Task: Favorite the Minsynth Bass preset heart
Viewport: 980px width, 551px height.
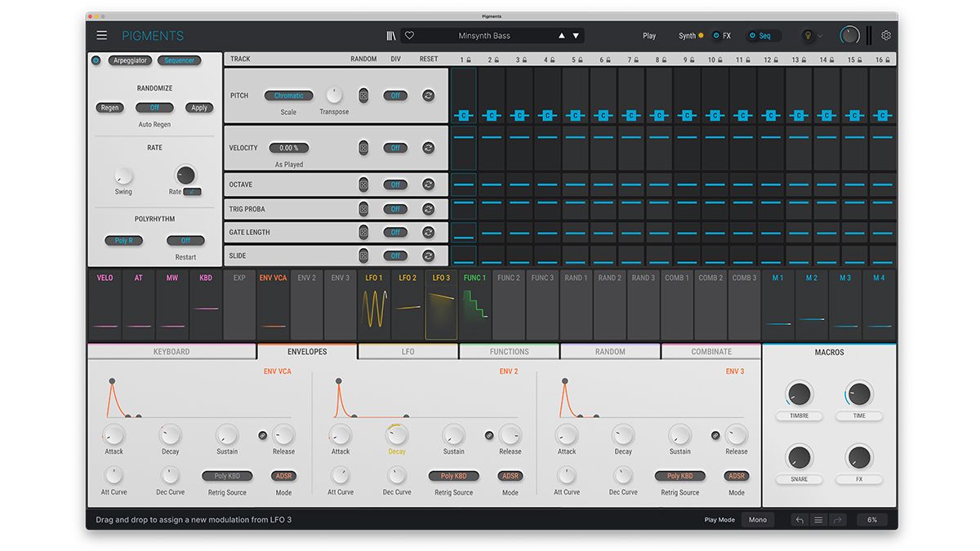Action: click(x=410, y=36)
